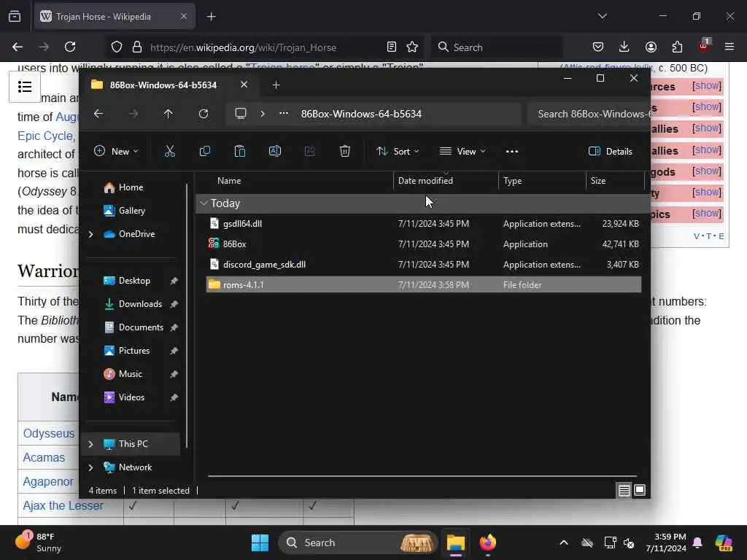This screenshot has height=560, width=747.
Task: Click the Delete trash icon in Explorer
Action: 345,152
